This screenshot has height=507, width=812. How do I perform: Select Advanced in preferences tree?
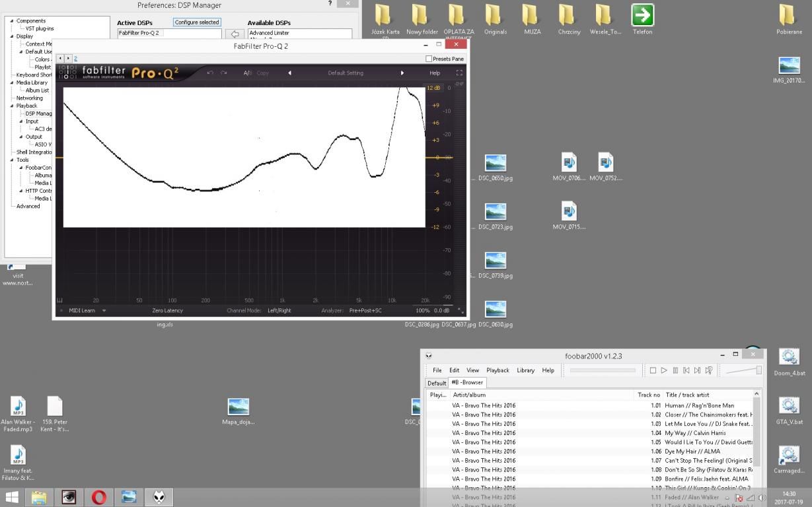[28, 206]
